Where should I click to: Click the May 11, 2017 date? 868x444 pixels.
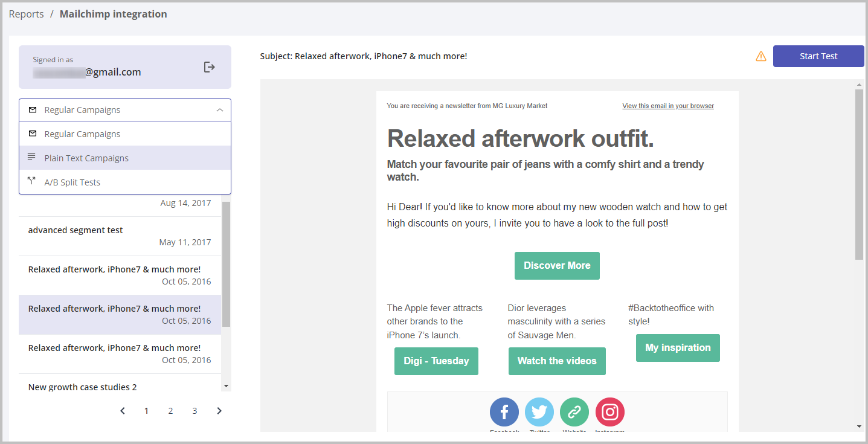click(185, 242)
